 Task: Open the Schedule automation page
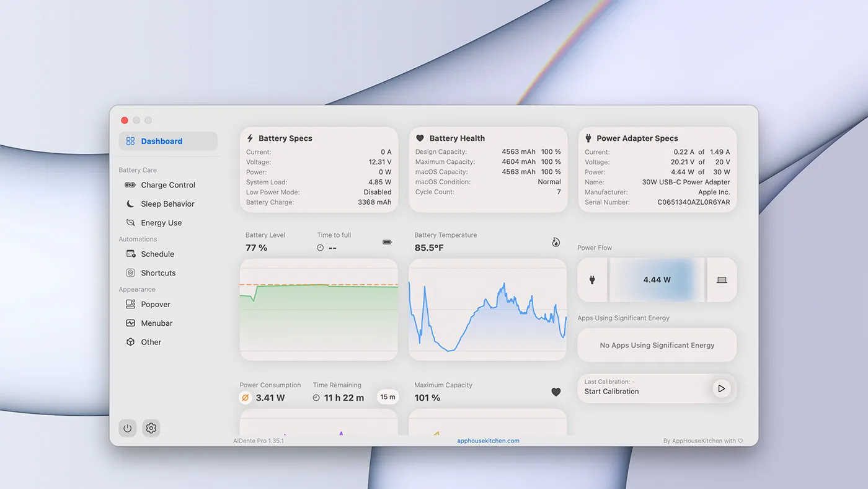point(157,254)
